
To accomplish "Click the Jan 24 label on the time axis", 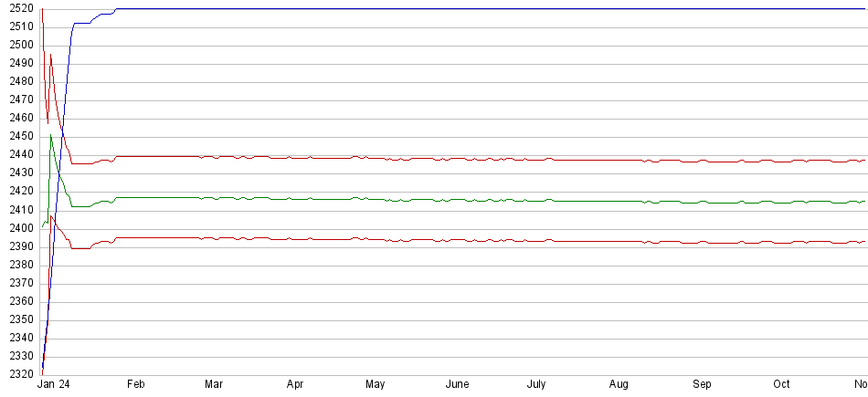I will (x=53, y=385).
